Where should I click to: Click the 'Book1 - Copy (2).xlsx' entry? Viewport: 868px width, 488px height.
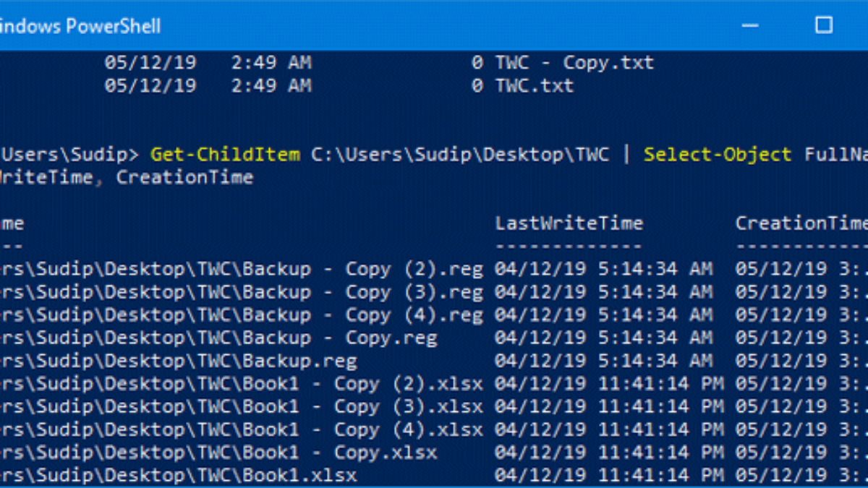(241, 385)
